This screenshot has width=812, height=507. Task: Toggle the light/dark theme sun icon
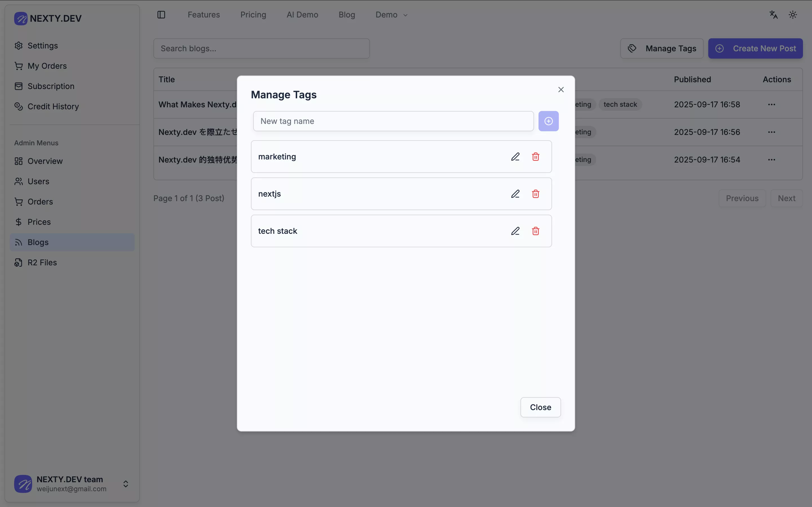(x=793, y=15)
